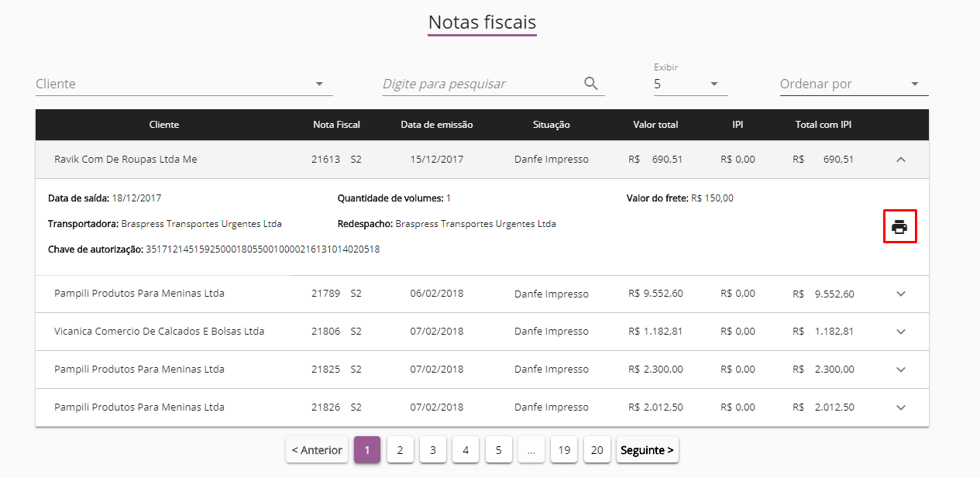Click the Seguinte next page button

click(647, 450)
